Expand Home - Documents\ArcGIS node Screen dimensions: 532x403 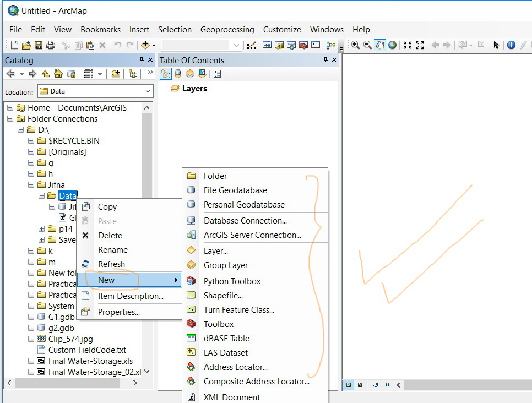(x=10, y=107)
